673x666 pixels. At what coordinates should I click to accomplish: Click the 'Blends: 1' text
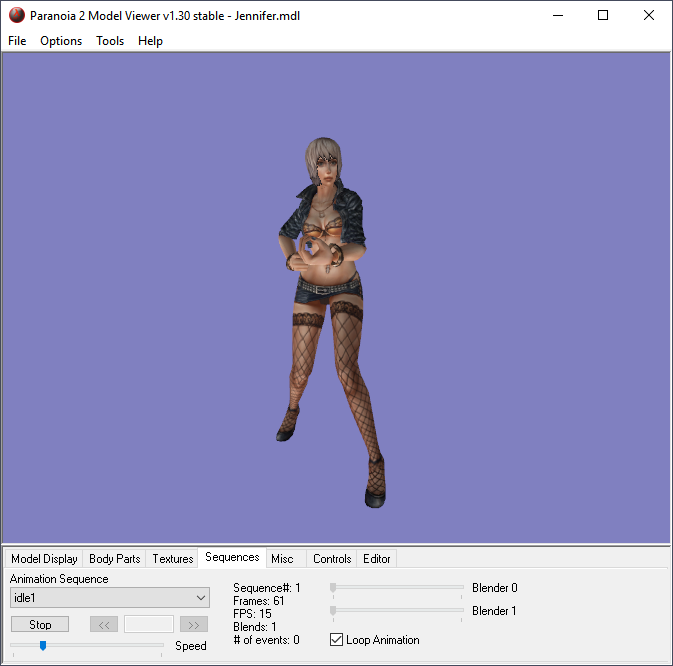tap(255, 627)
